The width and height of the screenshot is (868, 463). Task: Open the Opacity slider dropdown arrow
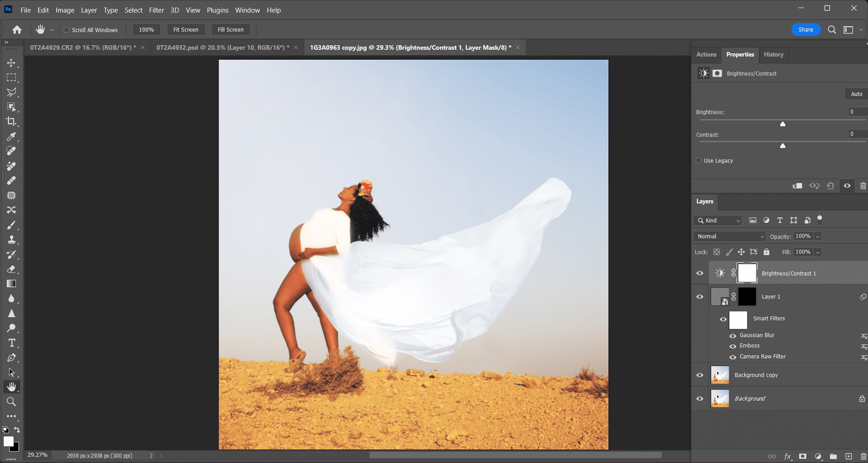(818, 237)
